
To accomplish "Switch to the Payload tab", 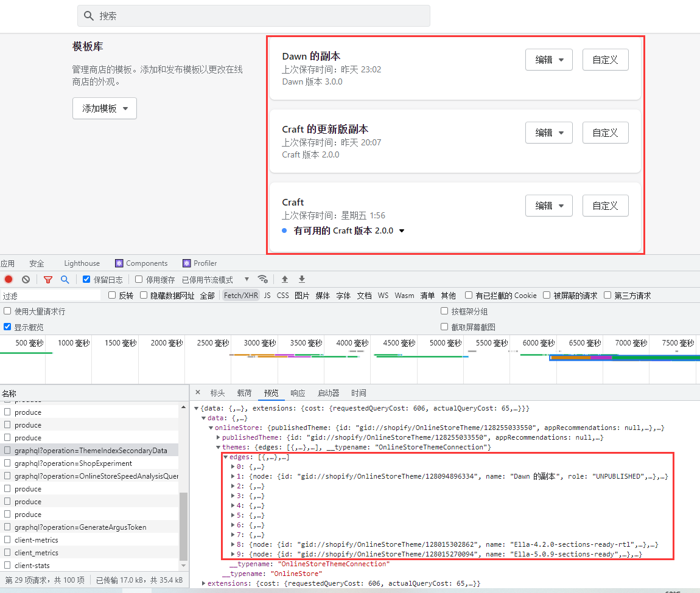I will 244,393.
